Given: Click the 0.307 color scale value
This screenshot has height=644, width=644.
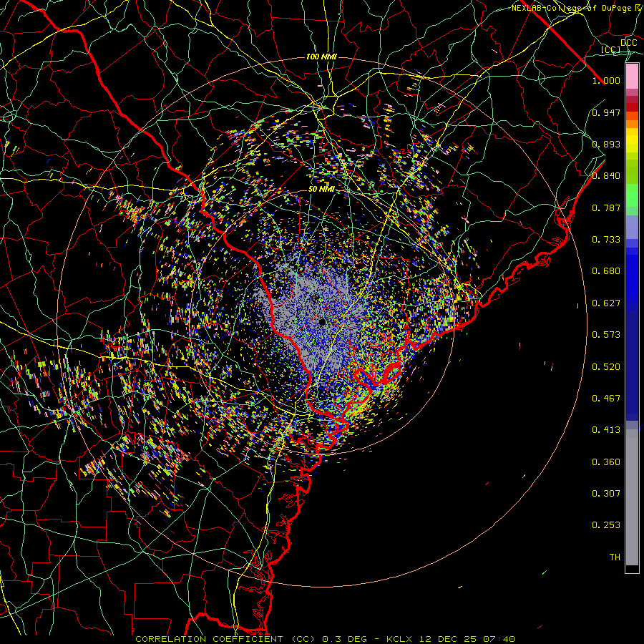Looking at the screenshot, I should tap(606, 494).
